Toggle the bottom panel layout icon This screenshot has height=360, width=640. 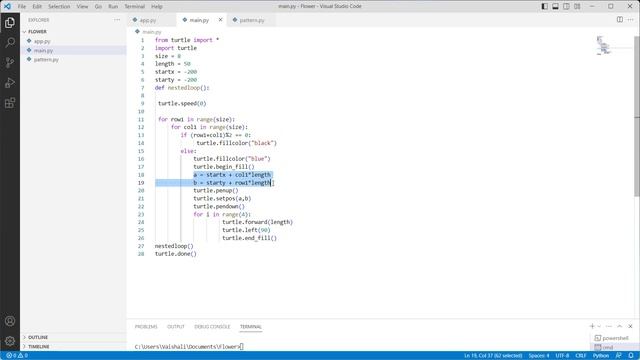coord(556,6)
